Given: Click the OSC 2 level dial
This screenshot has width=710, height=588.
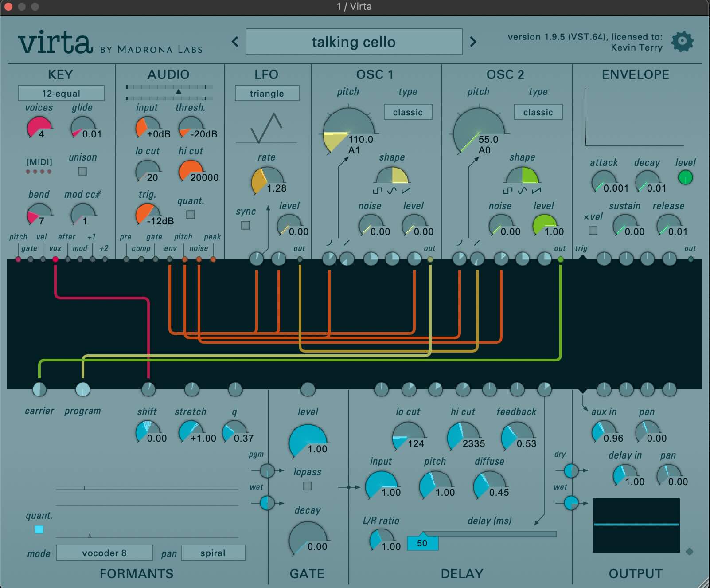Looking at the screenshot, I should point(544,225).
